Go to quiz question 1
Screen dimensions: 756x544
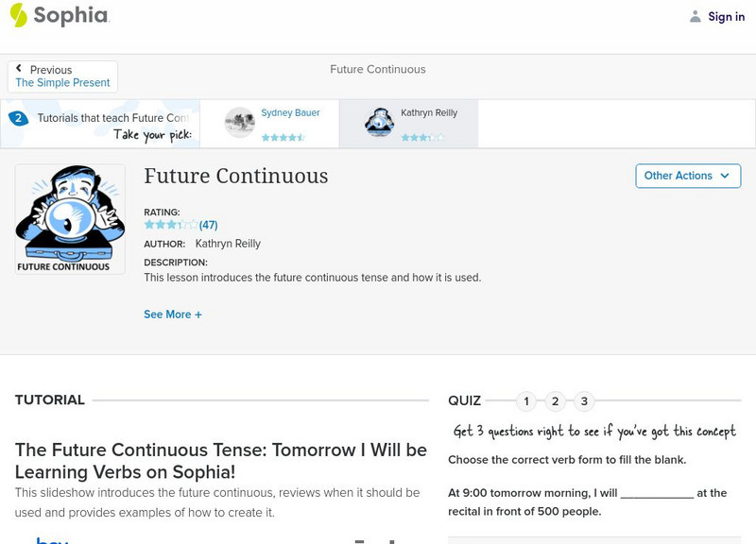526,401
